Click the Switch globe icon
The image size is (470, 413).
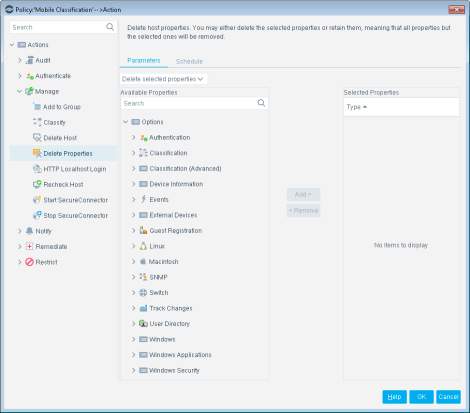point(143,292)
